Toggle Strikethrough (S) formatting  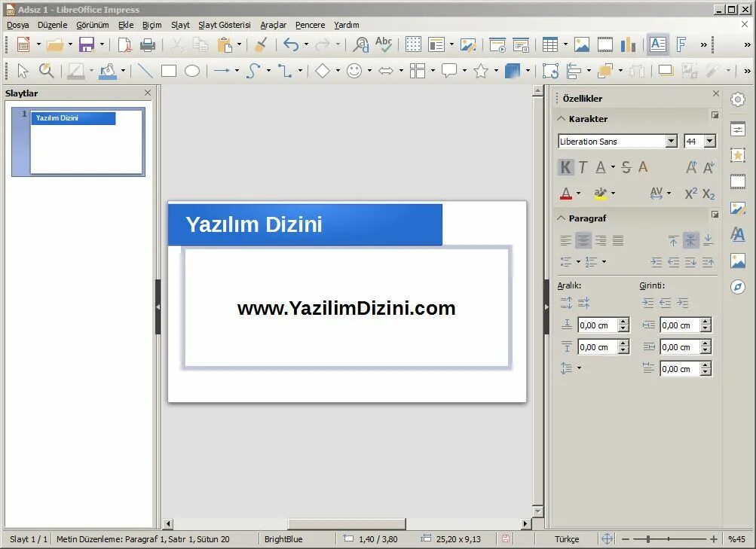pos(626,167)
